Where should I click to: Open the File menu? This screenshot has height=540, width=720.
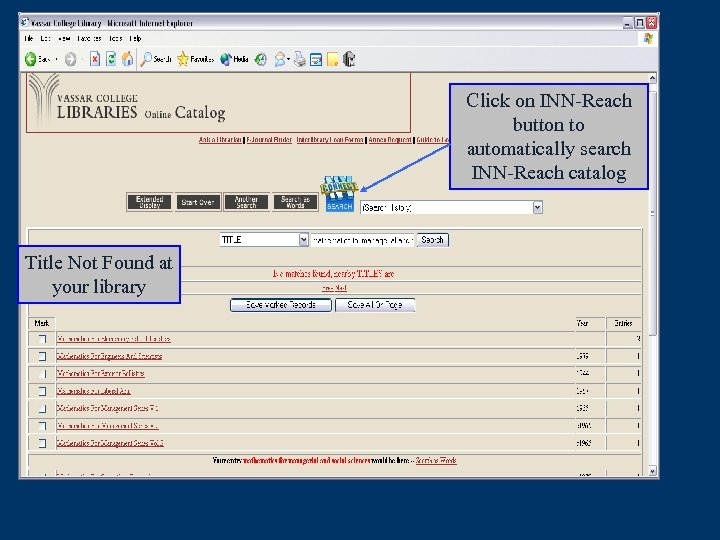28,39
